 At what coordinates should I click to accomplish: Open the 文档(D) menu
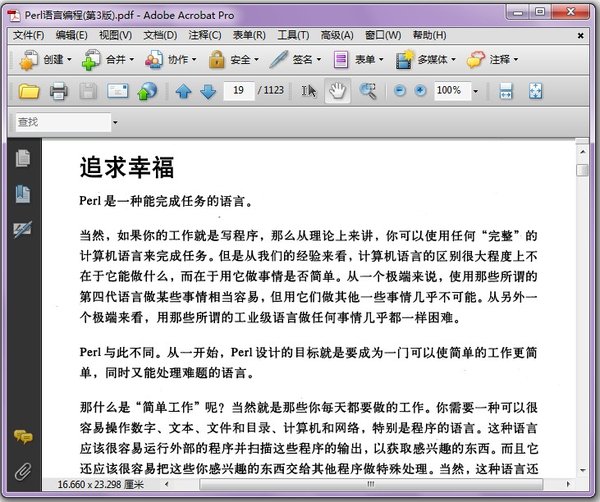(160, 35)
